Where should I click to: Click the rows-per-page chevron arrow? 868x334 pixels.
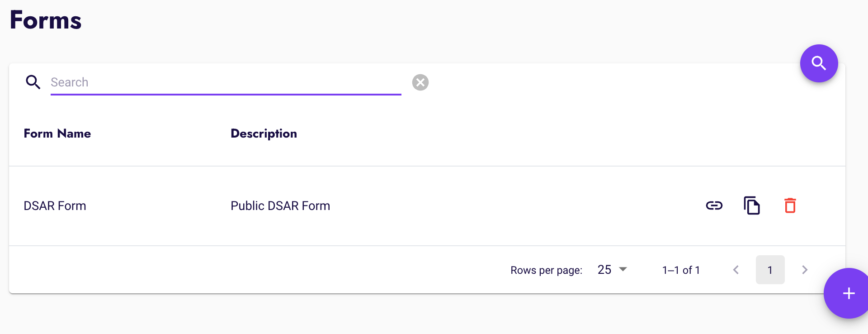click(624, 269)
